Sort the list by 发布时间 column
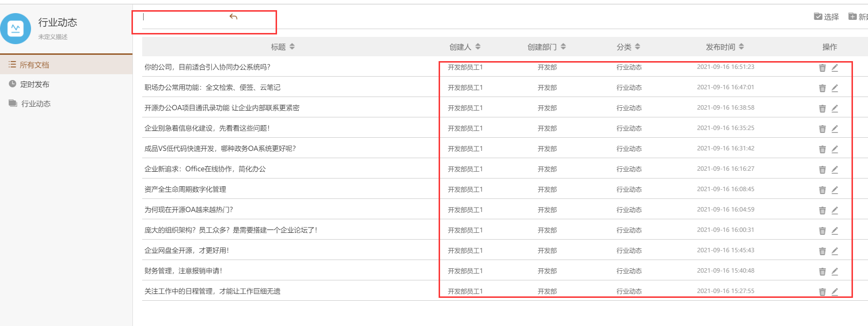The image size is (868, 326). point(741,47)
